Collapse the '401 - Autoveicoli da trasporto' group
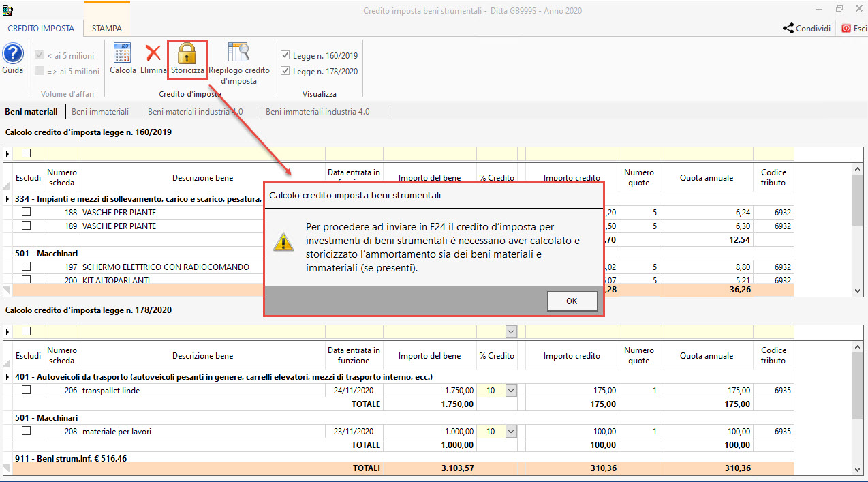 coord(8,377)
